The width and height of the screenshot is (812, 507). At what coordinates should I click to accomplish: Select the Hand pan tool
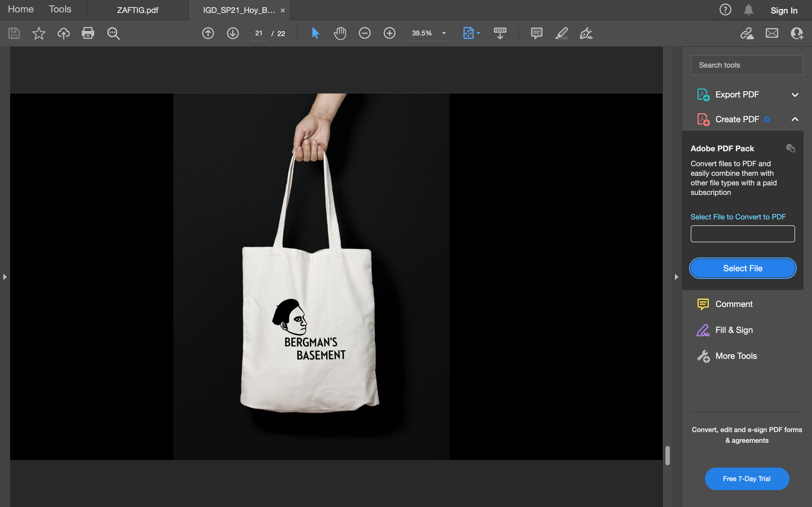[x=340, y=33]
